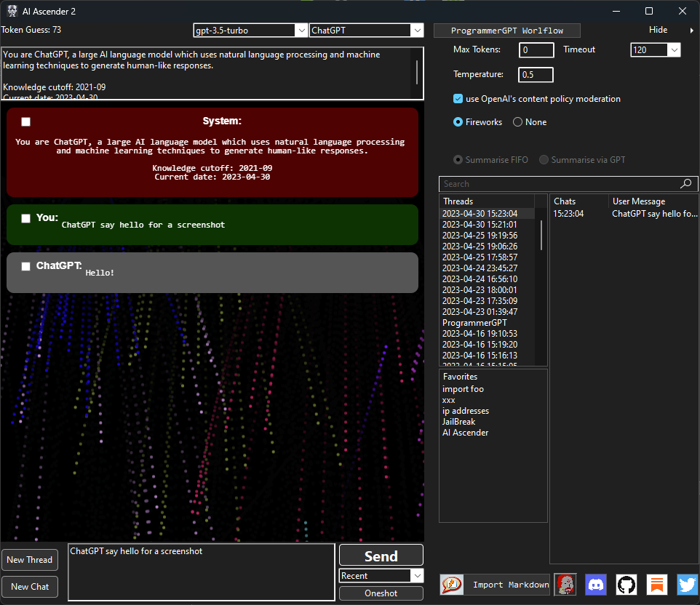The width and height of the screenshot is (700, 605).
Task: Open the Twitter icon
Action: point(687,585)
